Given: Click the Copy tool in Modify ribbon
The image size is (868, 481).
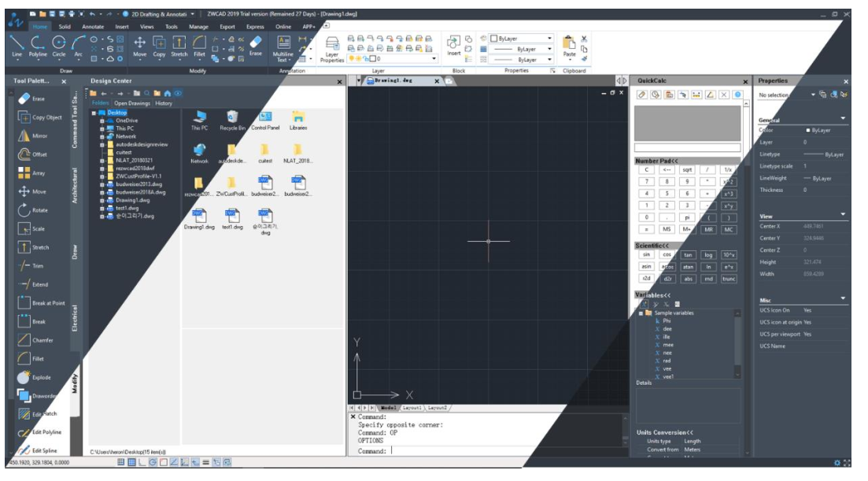Looking at the screenshot, I should 159,46.
